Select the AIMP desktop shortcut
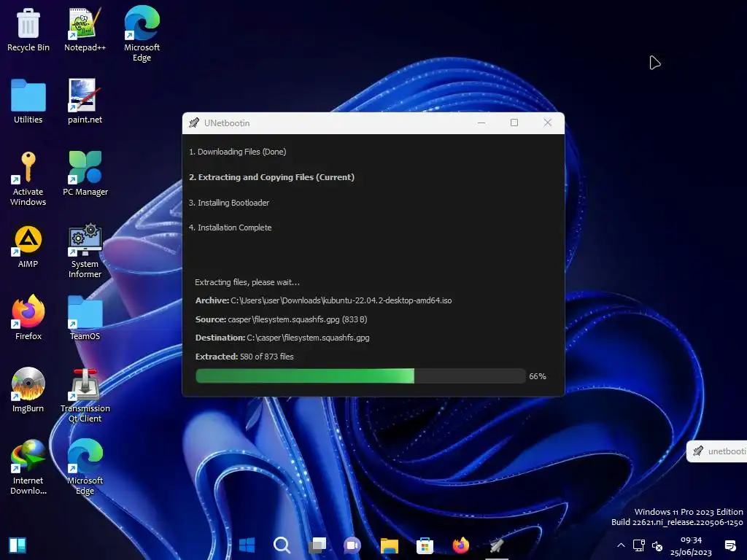This screenshot has width=747, height=560. [28, 246]
